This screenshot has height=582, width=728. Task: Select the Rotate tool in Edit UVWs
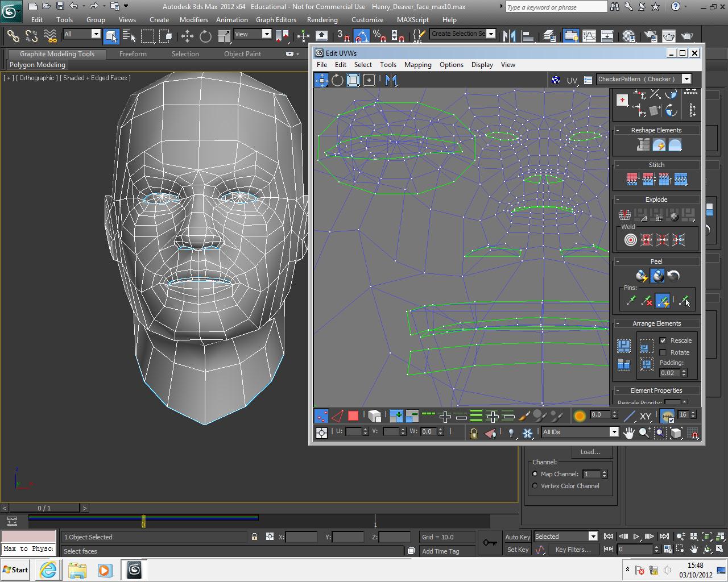tap(337, 80)
